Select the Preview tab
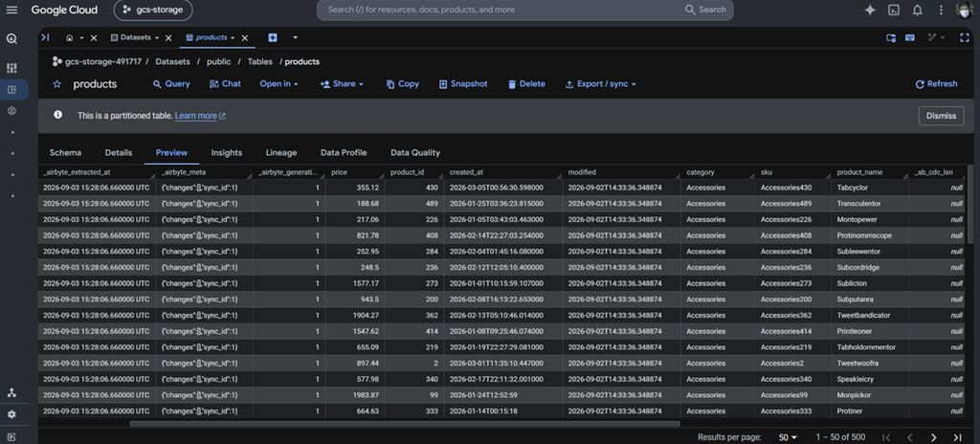 pyautogui.click(x=171, y=152)
